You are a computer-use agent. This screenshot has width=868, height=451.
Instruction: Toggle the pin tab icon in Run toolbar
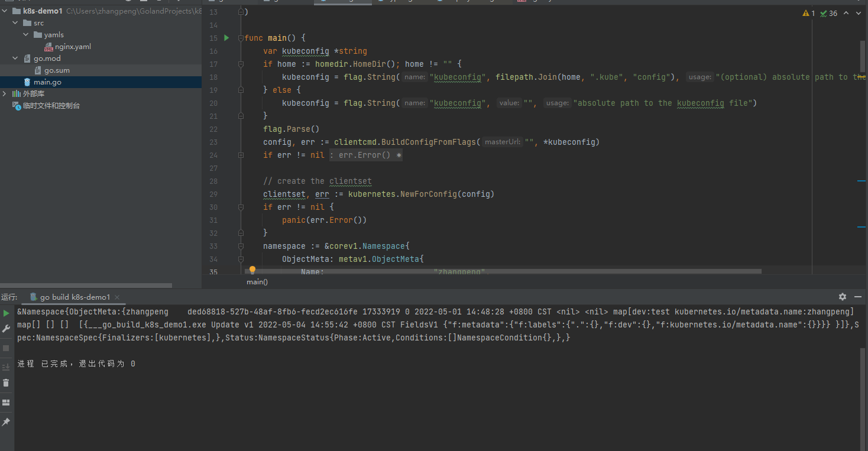pos(7,422)
